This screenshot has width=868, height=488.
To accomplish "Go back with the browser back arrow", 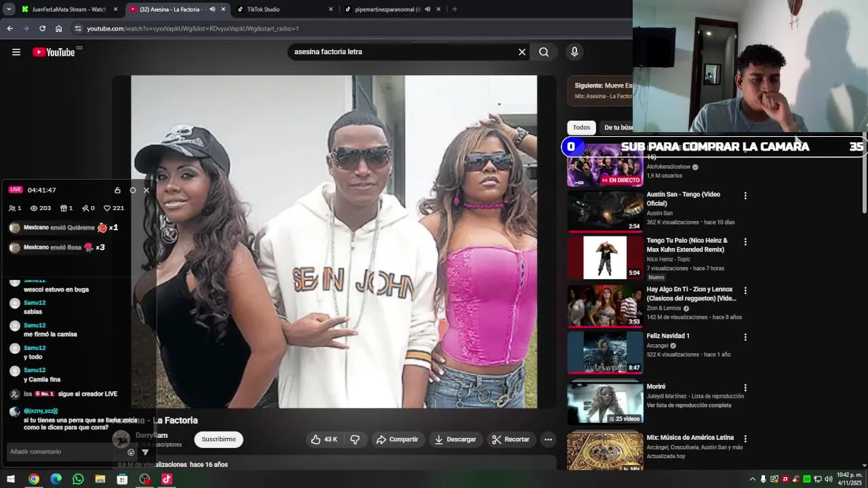I will pyautogui.click(x=10, y=28).
